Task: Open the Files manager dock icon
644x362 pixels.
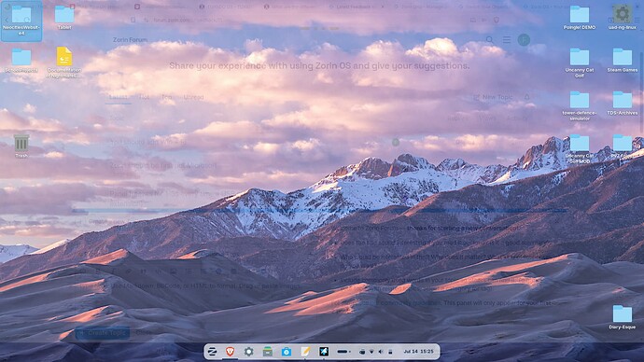Action: pos(267,352)
